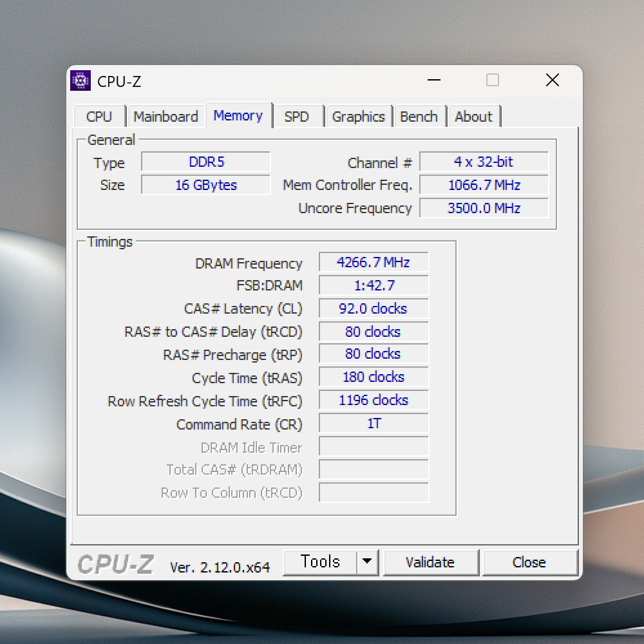
Task: Click the tRP 80 clocks value
Action: [374, 354]
